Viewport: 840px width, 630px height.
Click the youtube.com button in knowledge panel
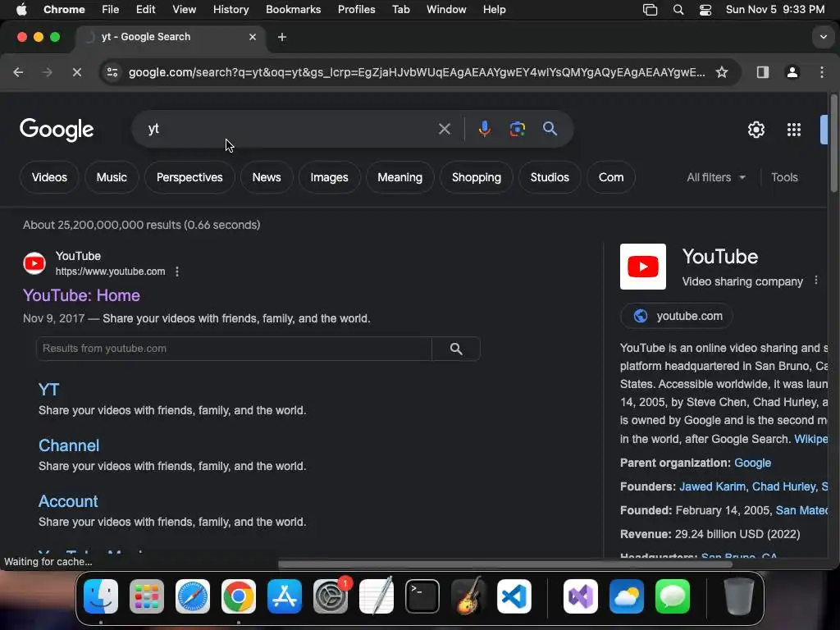(677, 316)
